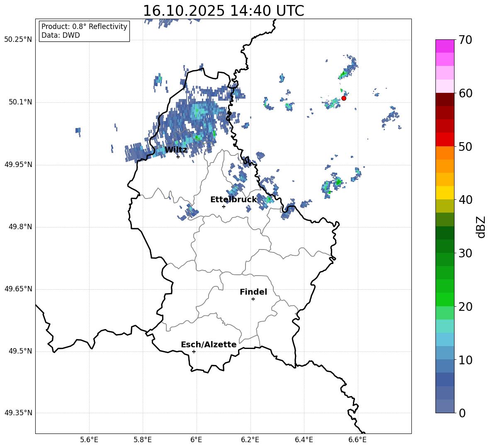This screenshot has height=448, width=491.
Task: Click the bright red colorbar segment near 50
Action: pos(445,140)
